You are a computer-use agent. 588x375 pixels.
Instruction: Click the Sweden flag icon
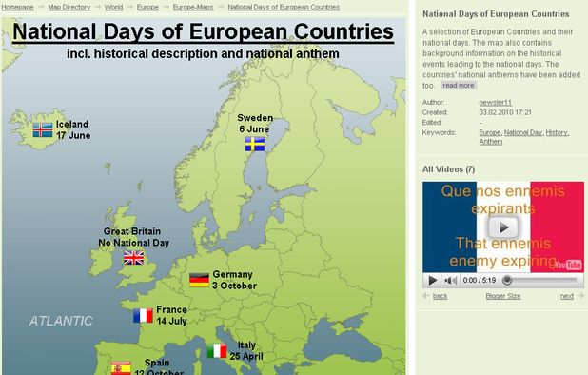(x=255, y=144)
